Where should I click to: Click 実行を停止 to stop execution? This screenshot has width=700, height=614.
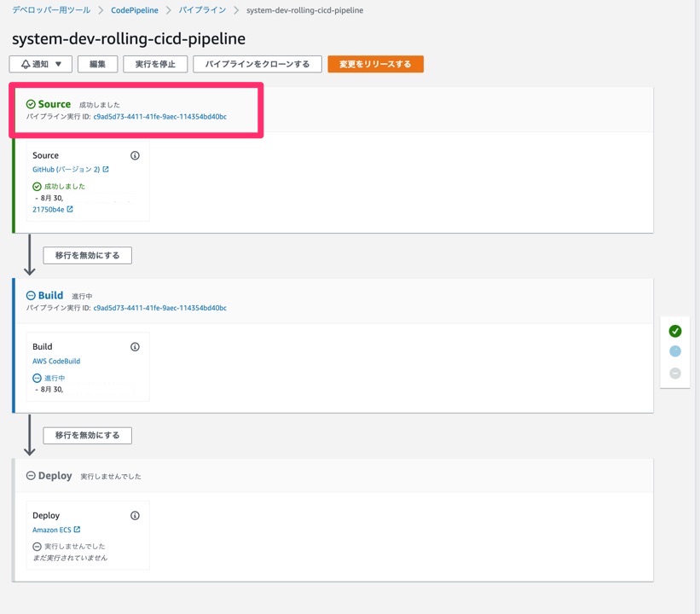154,64
